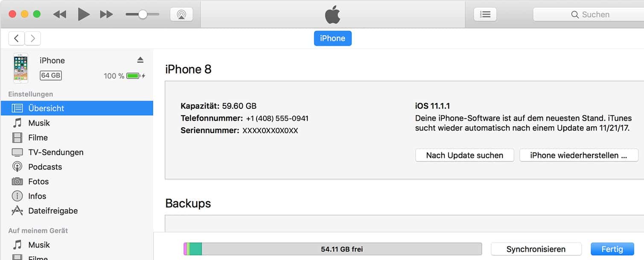
Task: Click the Seriennummer value XXXX0XX0X0XX
Action: 270,131
